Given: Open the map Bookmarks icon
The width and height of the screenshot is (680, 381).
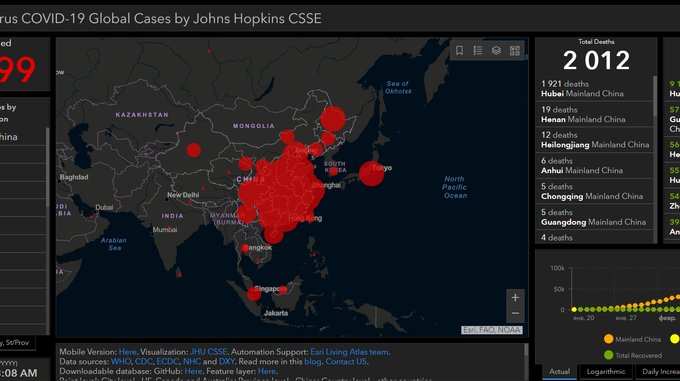Looking at the screenshot, I should tap(459, 50).
